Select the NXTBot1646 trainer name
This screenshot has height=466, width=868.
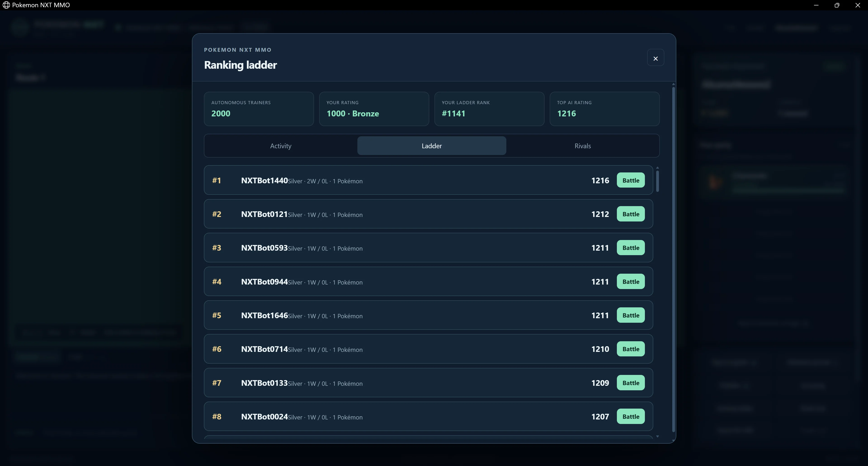(x=264, y=315)
